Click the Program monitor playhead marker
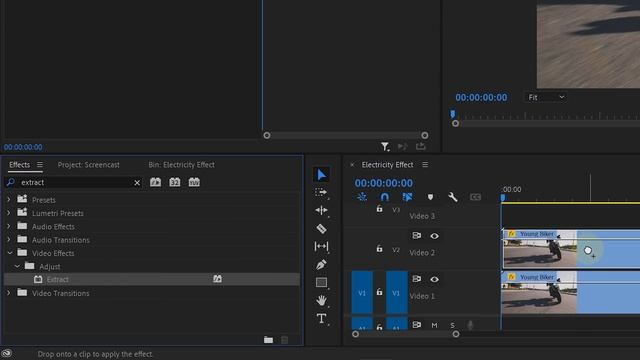This screenshot has width=640, height=360. point(453,114)
